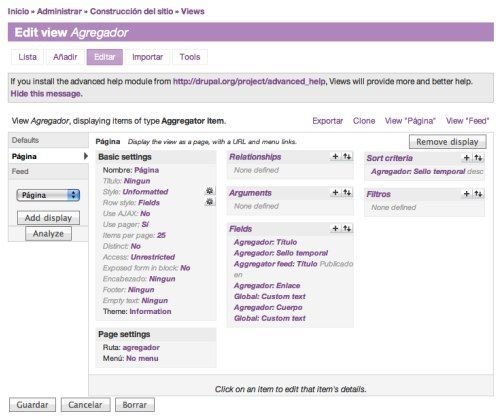
Task: Edit the Título: Ningun setting
Action: (137, 181)
